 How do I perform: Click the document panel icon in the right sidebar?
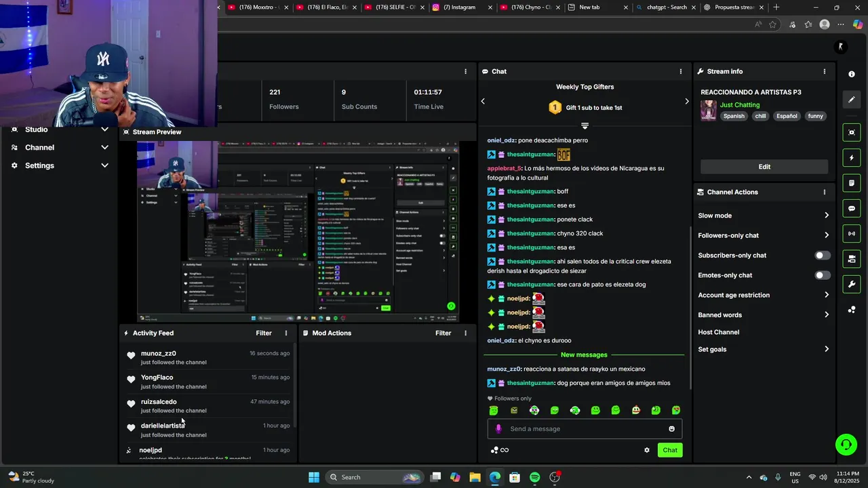click(852, 183)
